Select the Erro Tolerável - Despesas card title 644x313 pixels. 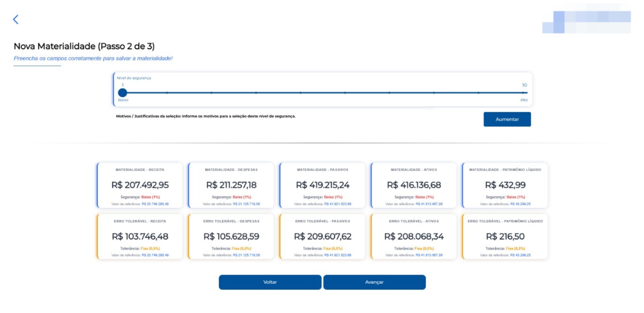click(x=231, y=221)
